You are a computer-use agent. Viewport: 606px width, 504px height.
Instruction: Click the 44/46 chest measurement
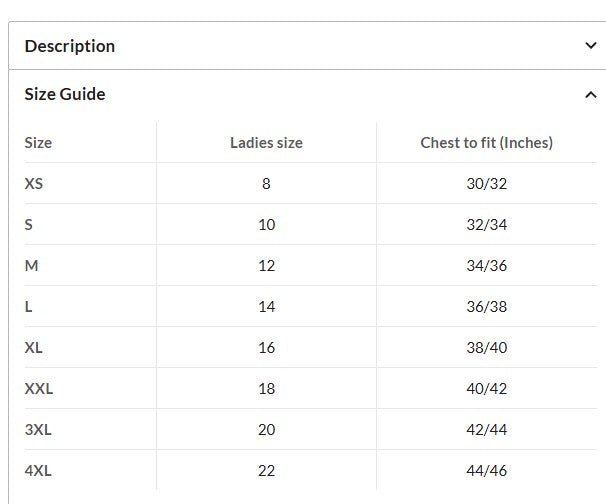point(486,471)
